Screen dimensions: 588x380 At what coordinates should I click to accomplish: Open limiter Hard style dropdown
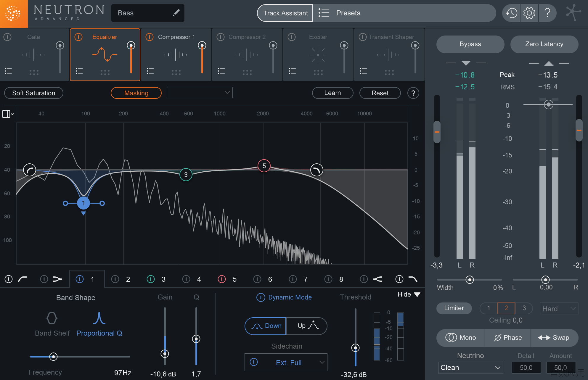click(x=559, y=309)
